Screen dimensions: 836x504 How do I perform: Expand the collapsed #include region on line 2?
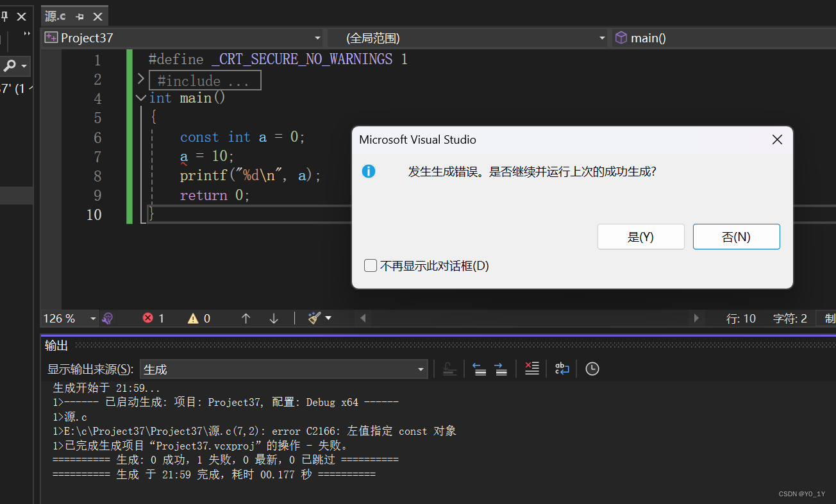(x=140, y=78)
